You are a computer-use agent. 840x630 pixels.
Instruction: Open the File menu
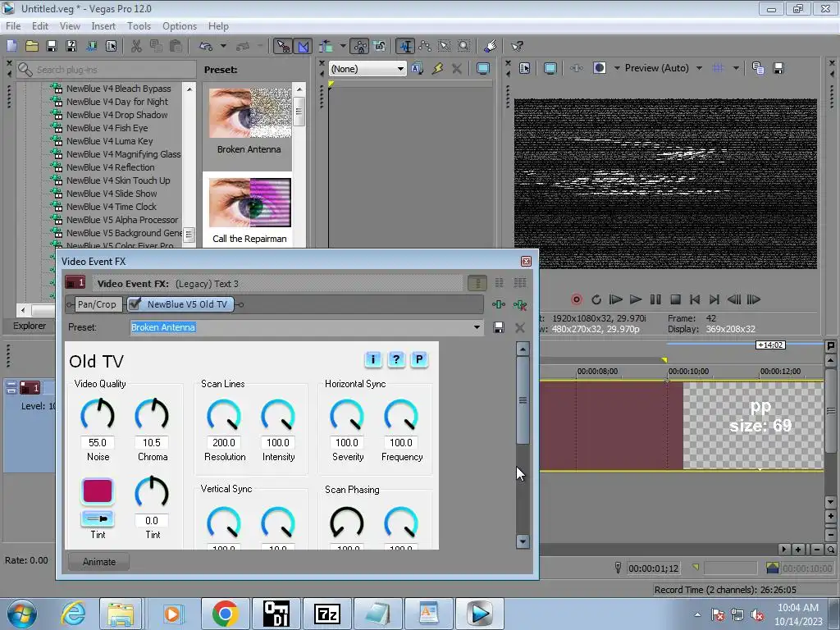[x=13, y=25]
